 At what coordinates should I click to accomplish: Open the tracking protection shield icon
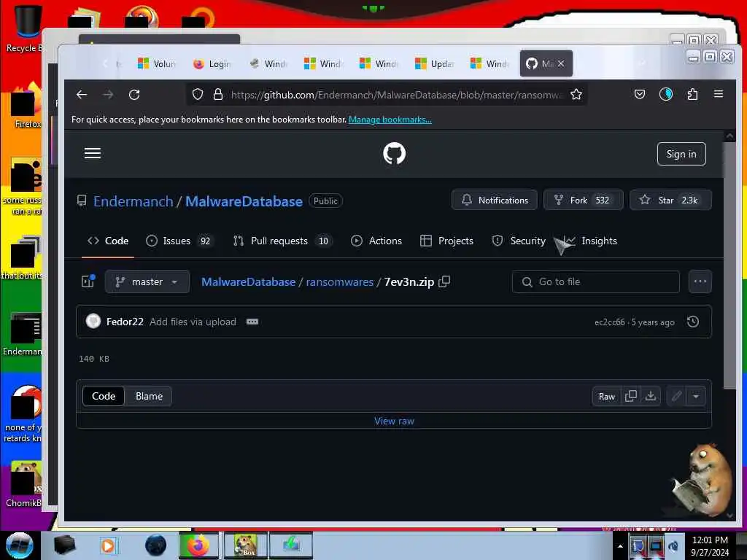tap(198, 94)
